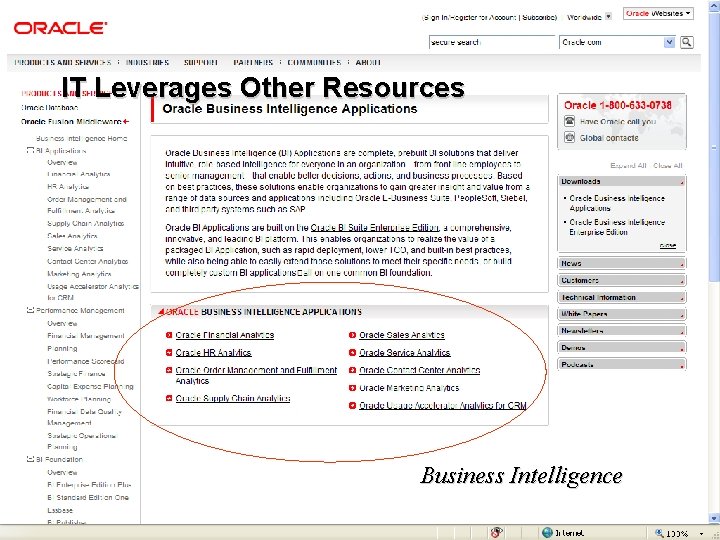Click Sign In/Register for Account link
Screen dimensions: 720x540
469,17
